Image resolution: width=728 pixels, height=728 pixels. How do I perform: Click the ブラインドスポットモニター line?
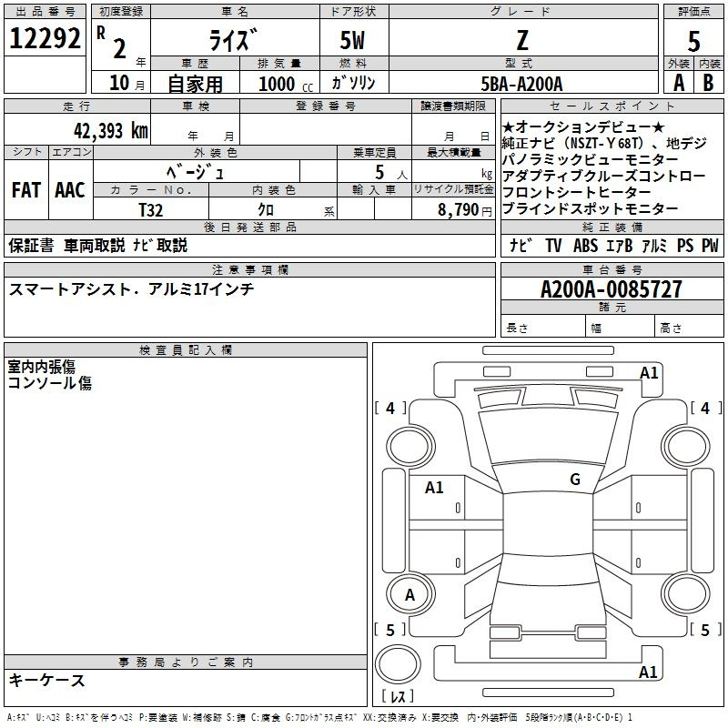tap(590, 208)
